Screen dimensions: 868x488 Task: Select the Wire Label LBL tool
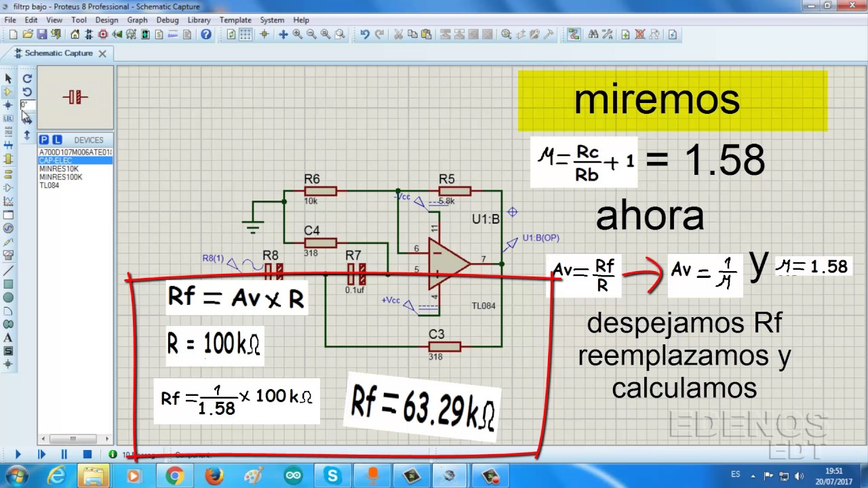[x=8, y=119]
